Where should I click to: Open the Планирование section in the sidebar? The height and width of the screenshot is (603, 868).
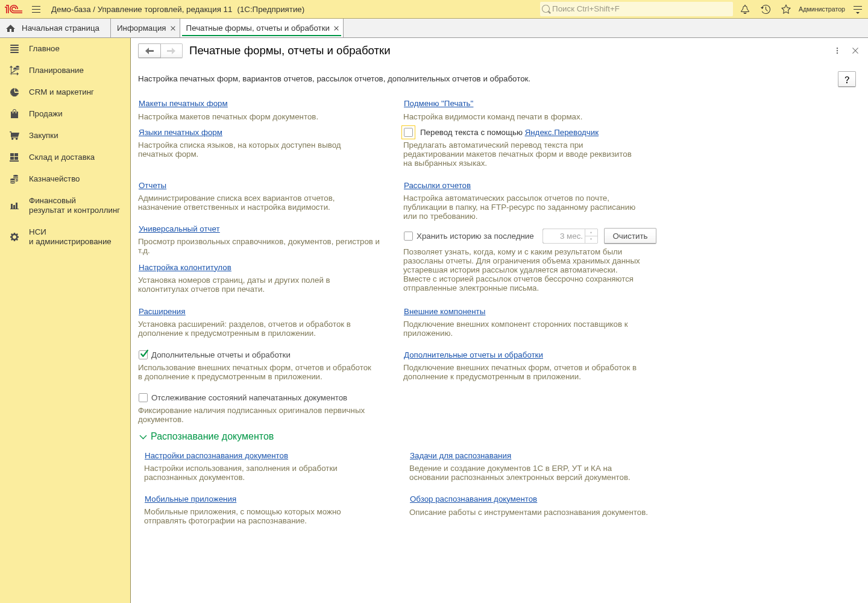click(65, 71)
